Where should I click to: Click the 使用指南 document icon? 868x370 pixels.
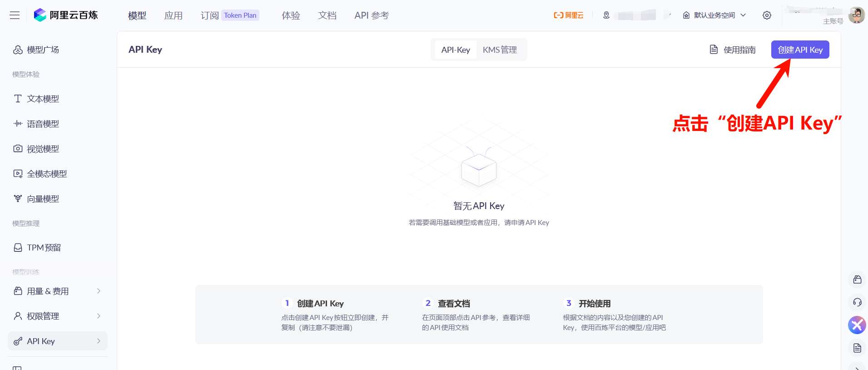pos(714,50)
